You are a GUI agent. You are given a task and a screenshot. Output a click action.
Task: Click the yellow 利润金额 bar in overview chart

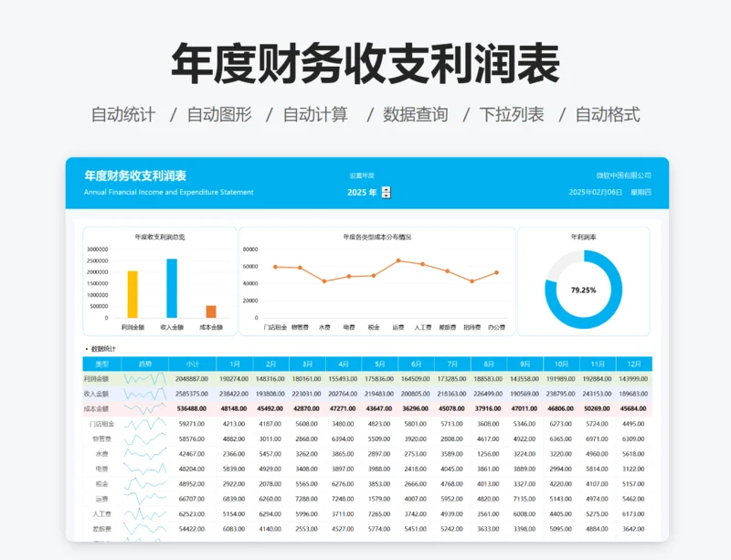coord(132,294)
